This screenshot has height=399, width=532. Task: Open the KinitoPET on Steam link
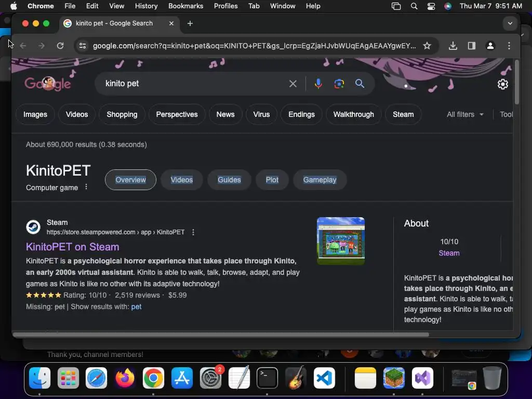(73, 247)
